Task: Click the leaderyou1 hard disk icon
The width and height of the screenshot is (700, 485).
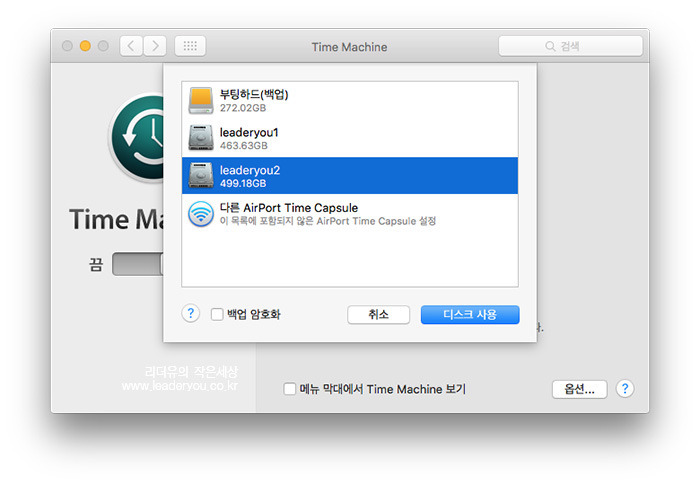Action: pyautogui.click(x=200, y=138)
